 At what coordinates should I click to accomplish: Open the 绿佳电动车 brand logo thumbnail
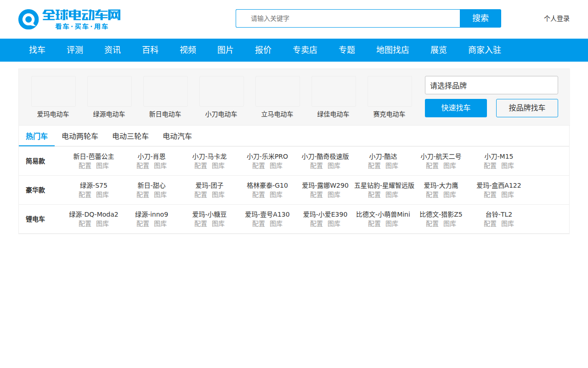click(334, 92)
